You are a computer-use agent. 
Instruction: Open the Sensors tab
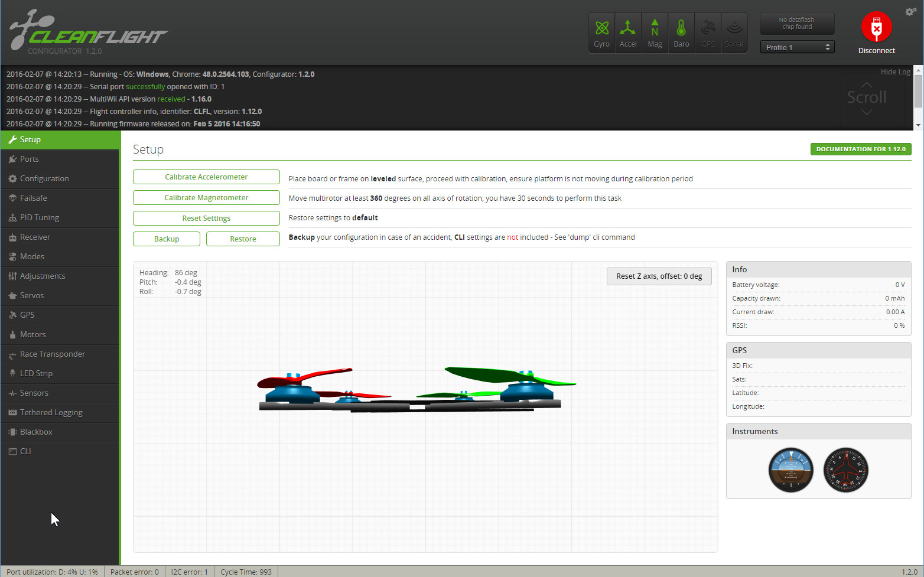coord(60,393)
